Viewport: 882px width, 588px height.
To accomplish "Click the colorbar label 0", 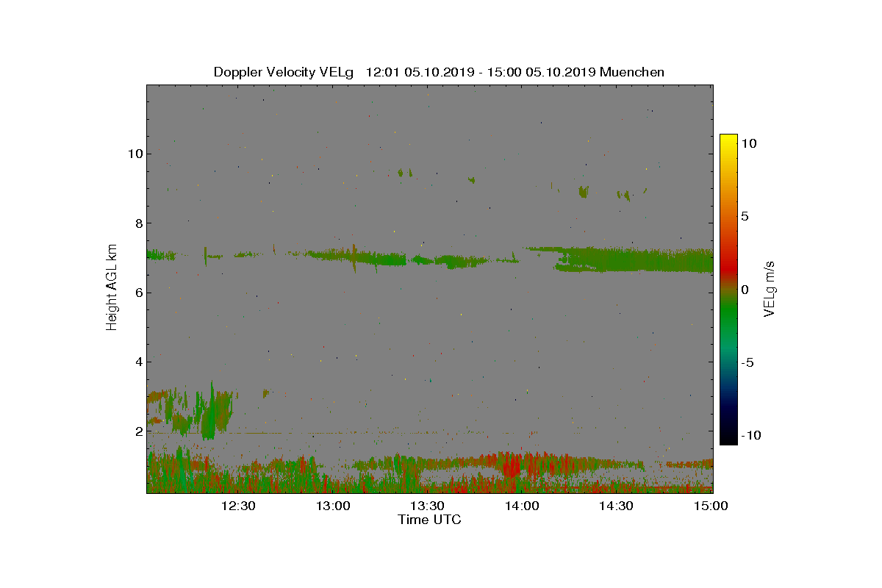I will pos(745,290).
